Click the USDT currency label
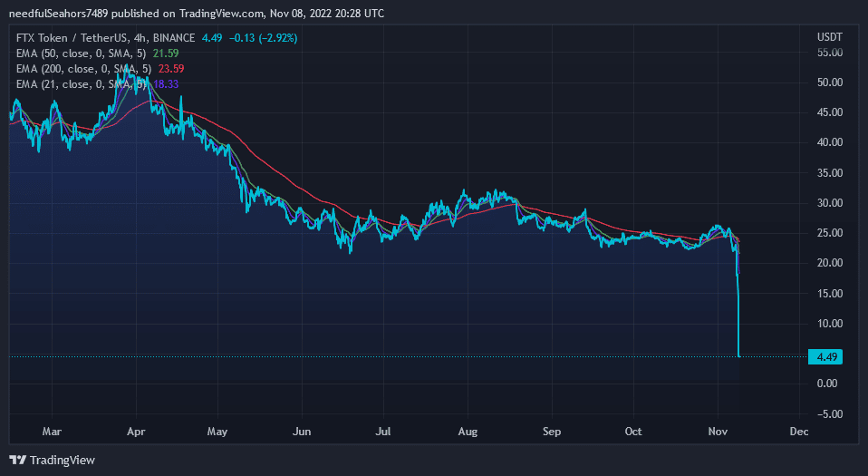 pos(829,36)
